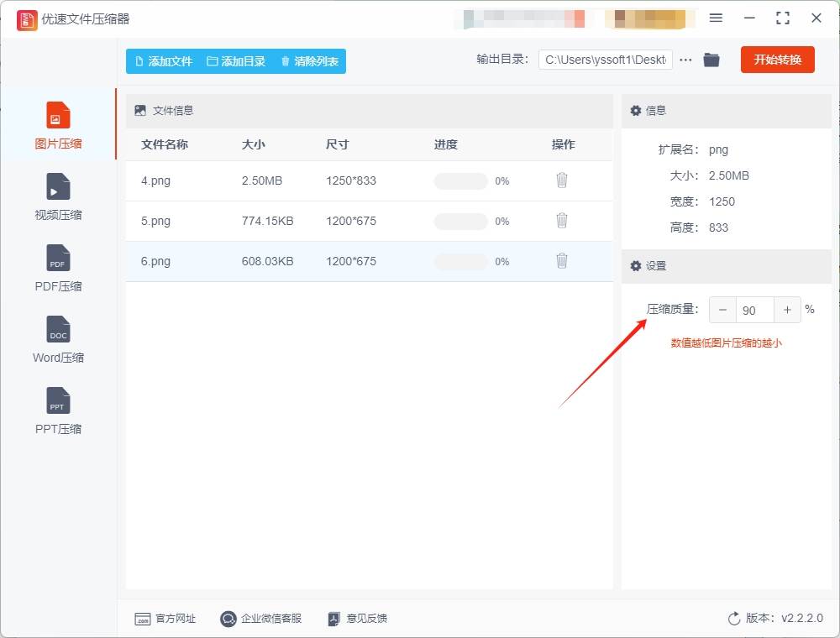Select the 图片压缩 tab in the sidebar
The image size is (840, 638).
[x=57, y=126]
